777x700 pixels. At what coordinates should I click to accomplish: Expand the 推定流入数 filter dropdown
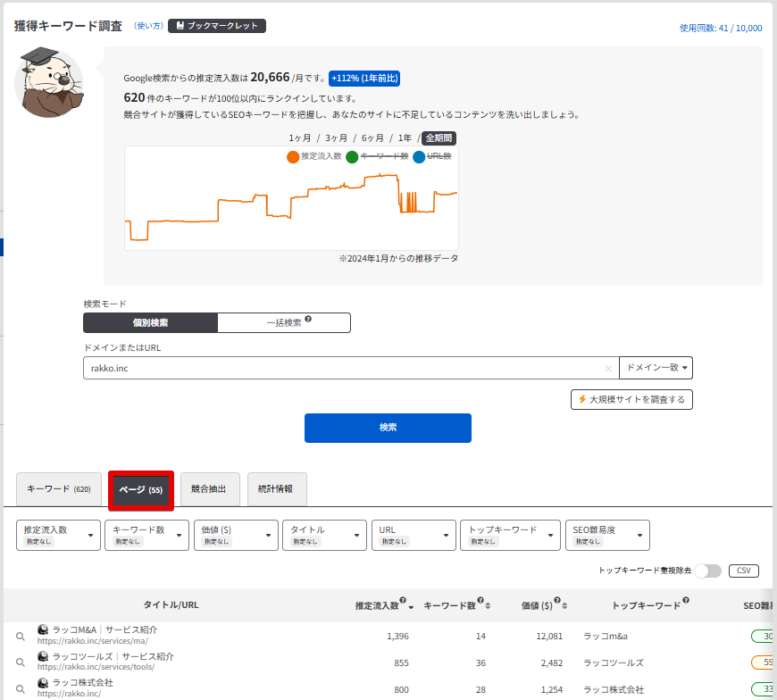pos(58,536)
